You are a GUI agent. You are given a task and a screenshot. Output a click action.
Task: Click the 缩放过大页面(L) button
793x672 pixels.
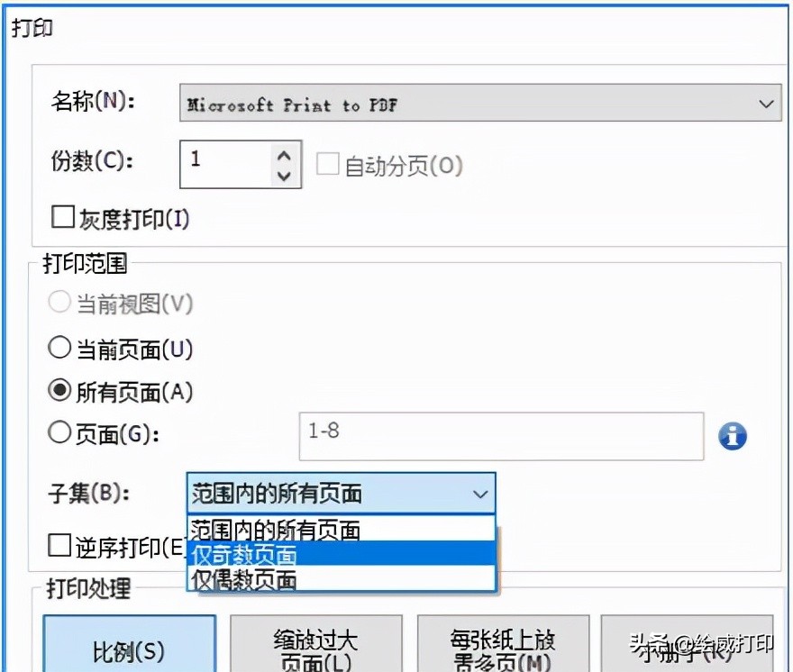[317, 646]
